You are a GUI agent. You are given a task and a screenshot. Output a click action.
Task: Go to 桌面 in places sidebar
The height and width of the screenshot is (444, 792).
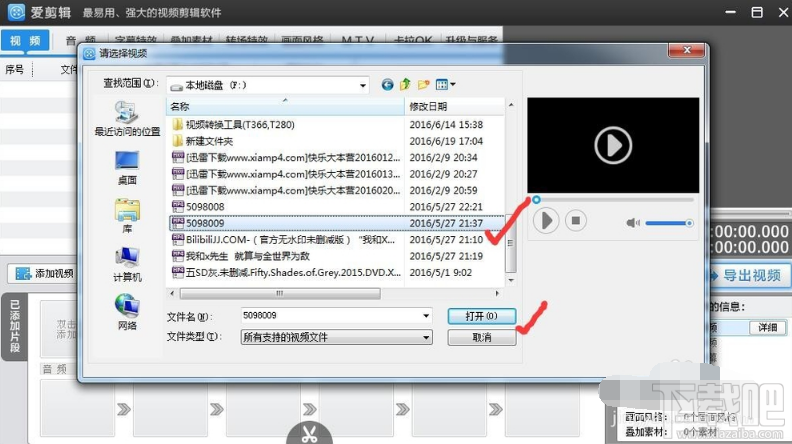click(127, 168)
